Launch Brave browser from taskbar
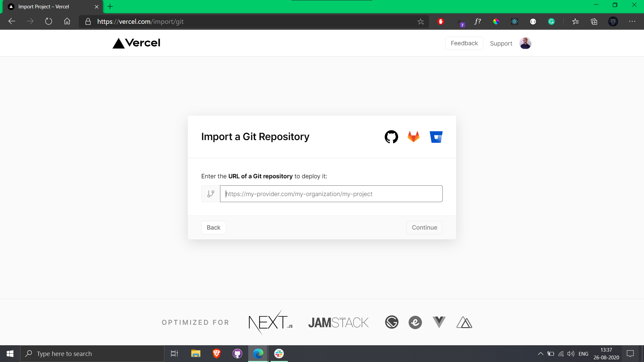 pos(217,354)
